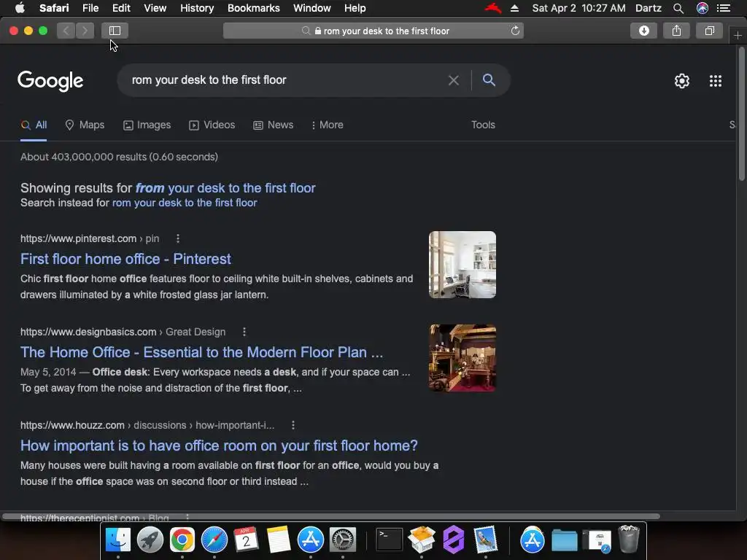
Task: Open the Apple menu
Action: click(20, 8)
